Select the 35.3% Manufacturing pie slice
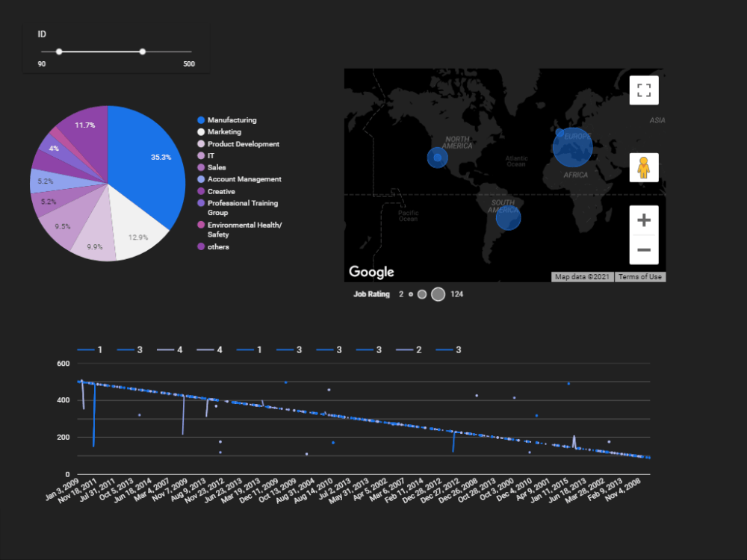Screen dimensions: 747x560 [149, 157]
